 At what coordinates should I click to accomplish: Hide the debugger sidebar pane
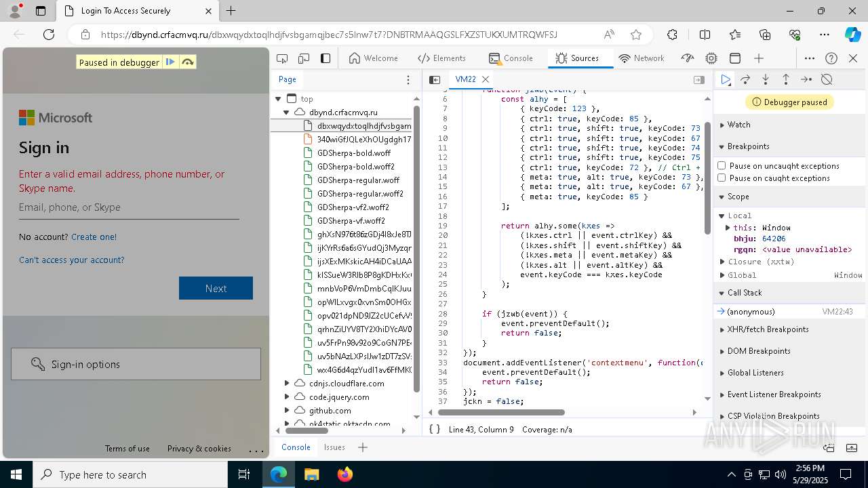(699, 79)
